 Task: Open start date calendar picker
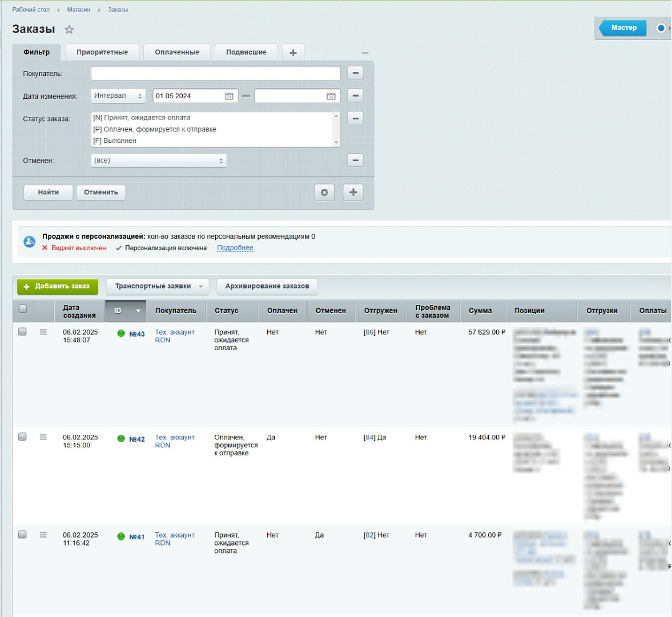click(230, 96)
